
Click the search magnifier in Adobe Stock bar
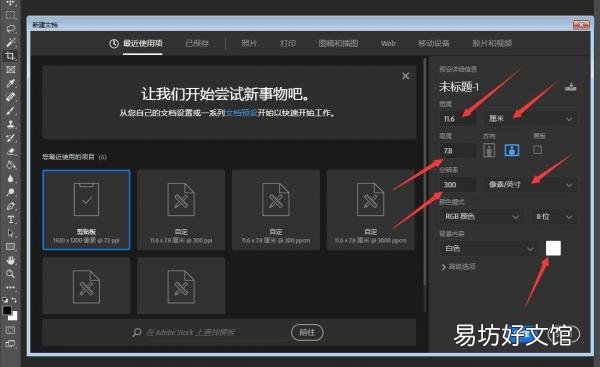pyautogui.click(x=137, y=332)
